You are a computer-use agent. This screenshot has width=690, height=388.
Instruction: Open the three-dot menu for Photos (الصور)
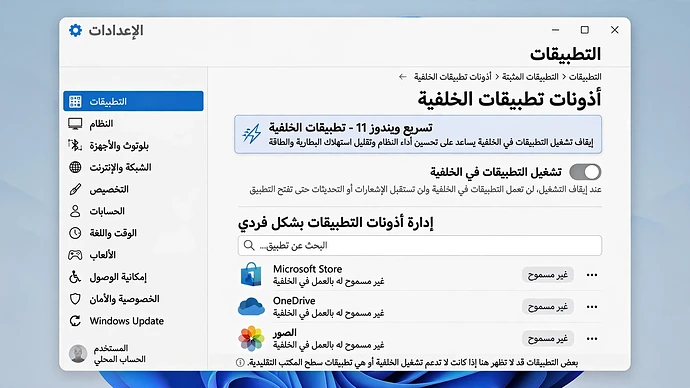592,339
